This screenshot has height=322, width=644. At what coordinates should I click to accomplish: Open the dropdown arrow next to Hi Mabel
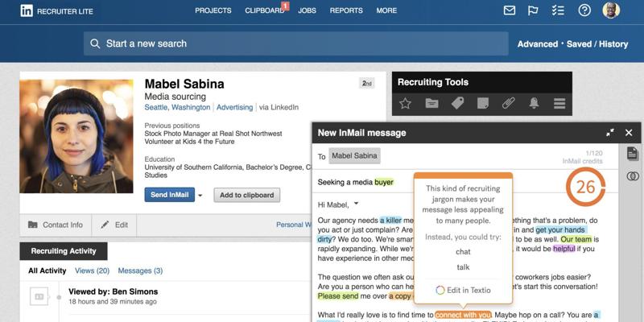point(357,204)
